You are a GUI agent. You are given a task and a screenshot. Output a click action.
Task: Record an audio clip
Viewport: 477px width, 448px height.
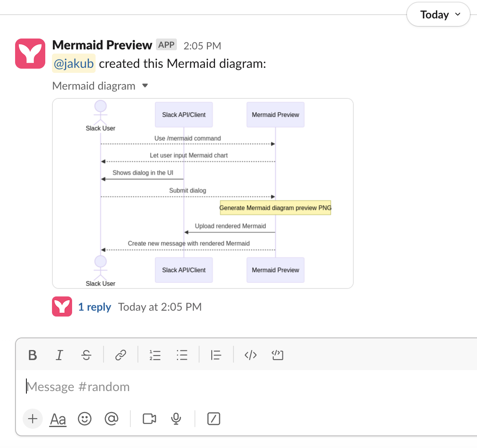coord(176,418)
